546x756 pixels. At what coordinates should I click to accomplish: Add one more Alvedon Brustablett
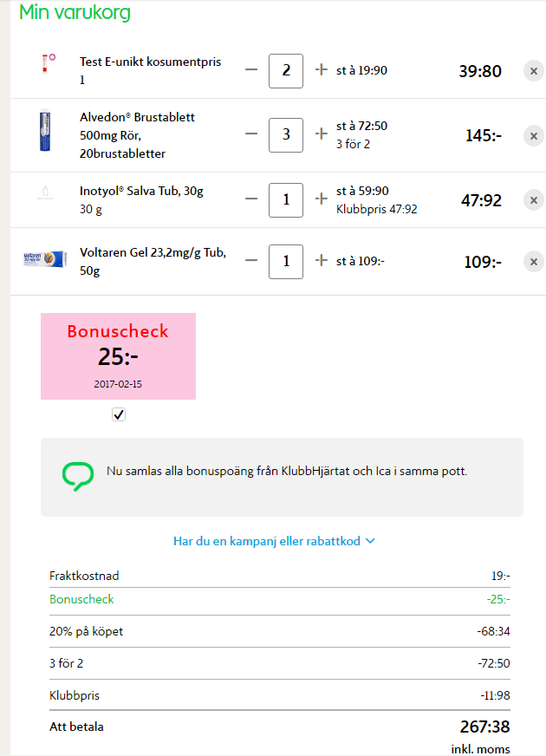pos(322,134)
